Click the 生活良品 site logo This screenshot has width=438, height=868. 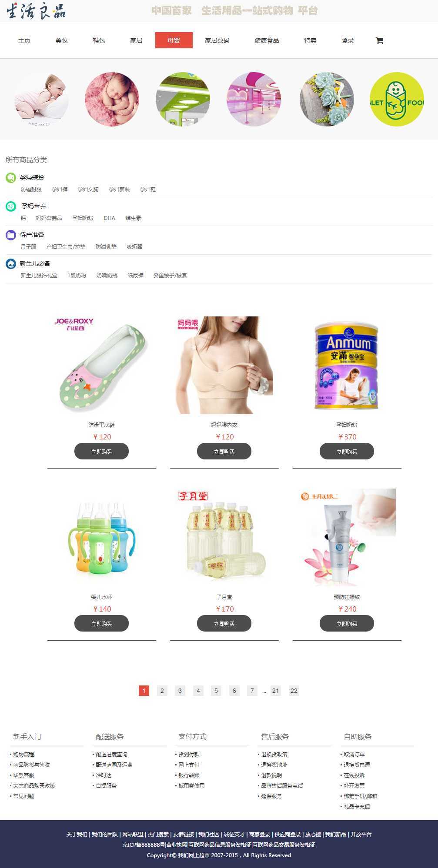pos(36,11)
